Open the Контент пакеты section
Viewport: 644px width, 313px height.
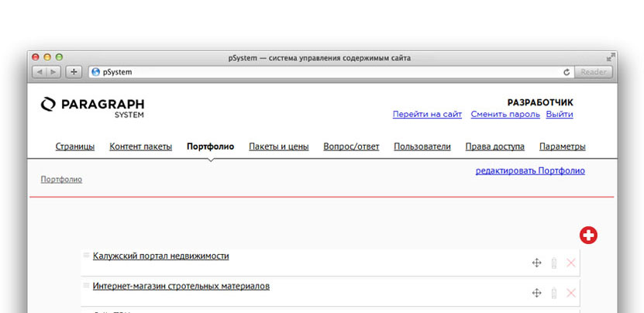pyautogui.click(x=140, y=146)
